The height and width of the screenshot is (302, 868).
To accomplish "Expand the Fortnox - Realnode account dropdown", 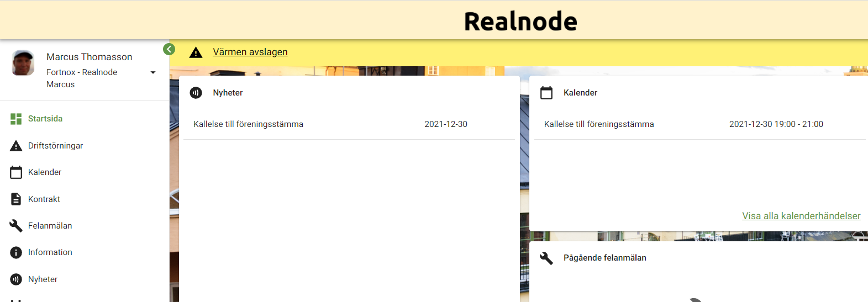I will click(153, 72).
